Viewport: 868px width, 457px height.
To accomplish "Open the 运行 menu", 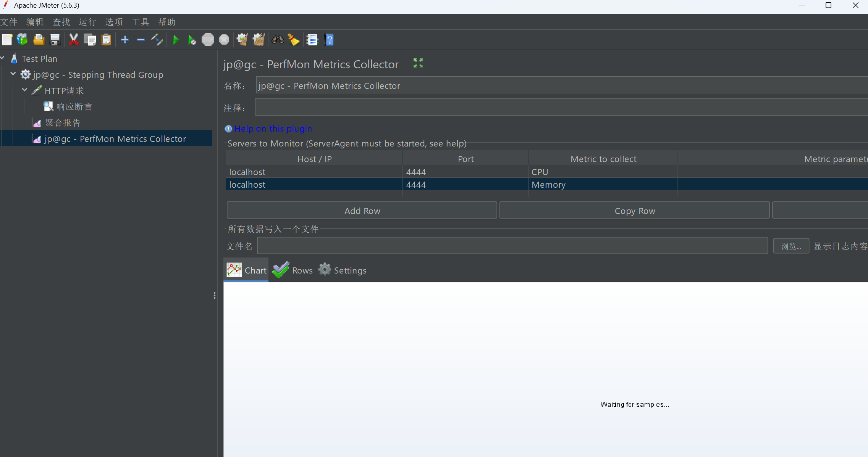I will tap(87, 22).
